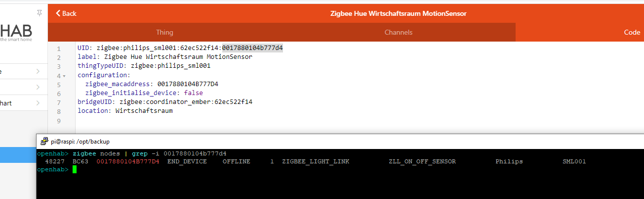Click Philips manufacturer in terminal output
644x199 pixels.
pyautogui.click(x=509, y=161)
